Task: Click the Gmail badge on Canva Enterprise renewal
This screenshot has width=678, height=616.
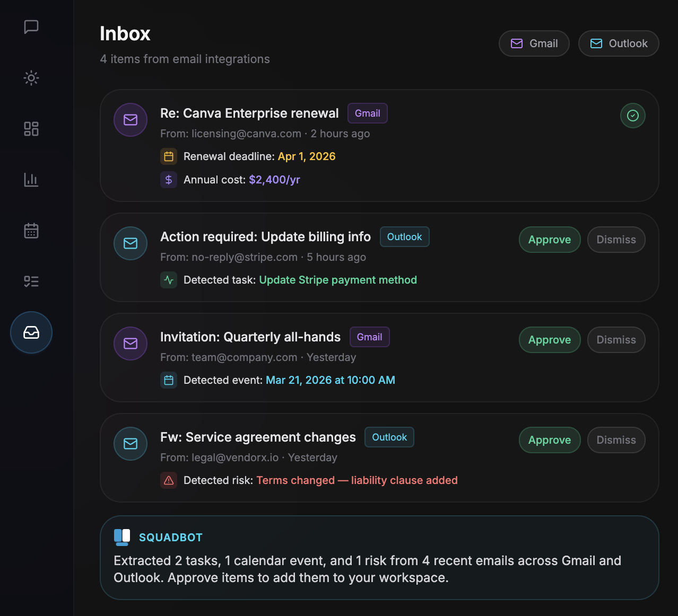Action: tap(367, 113)
